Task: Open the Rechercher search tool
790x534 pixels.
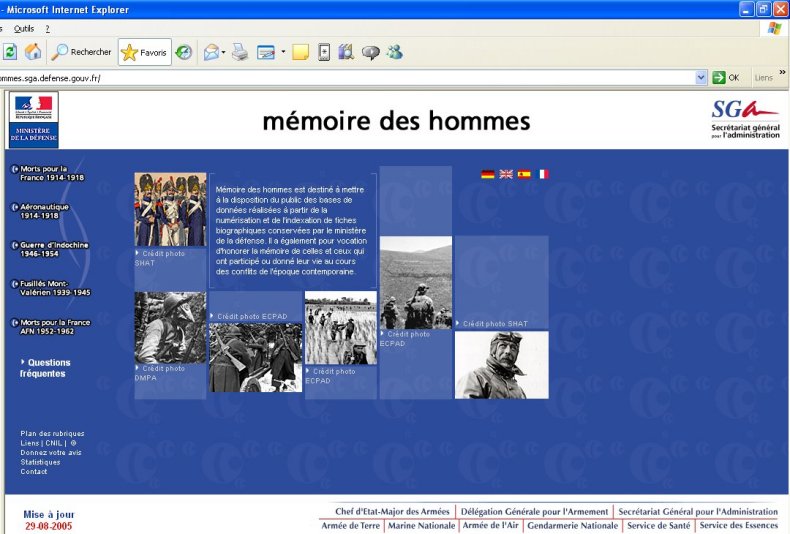Action: click(82, 52)
